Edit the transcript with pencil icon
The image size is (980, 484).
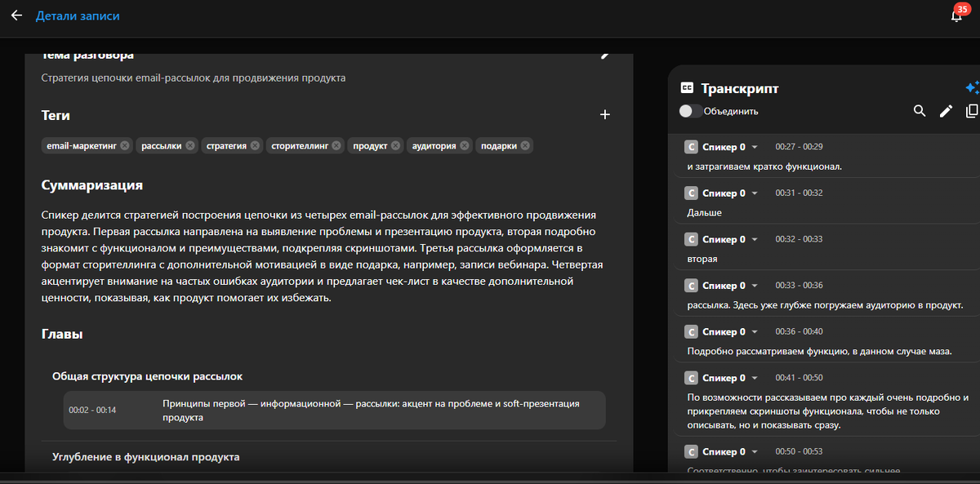946,111
